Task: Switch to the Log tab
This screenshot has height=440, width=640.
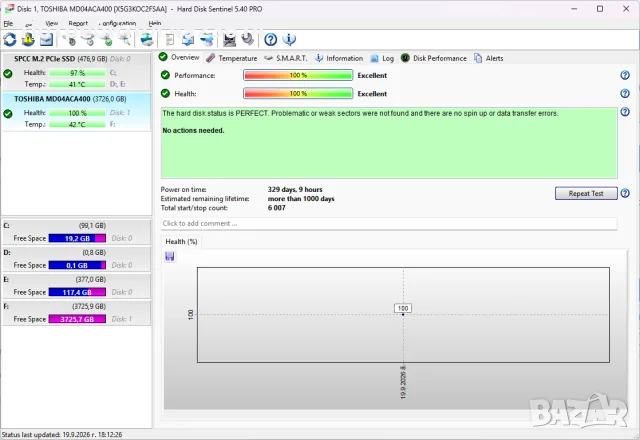Action: click(x=382, y=58)
